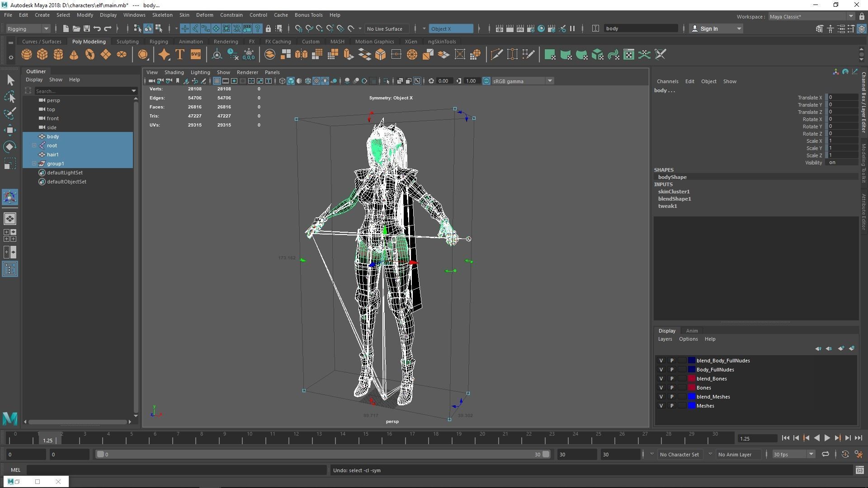Open the Outliner search filter dropdown arrow
This screenshot has height=488, width=868.
(133, 91)
